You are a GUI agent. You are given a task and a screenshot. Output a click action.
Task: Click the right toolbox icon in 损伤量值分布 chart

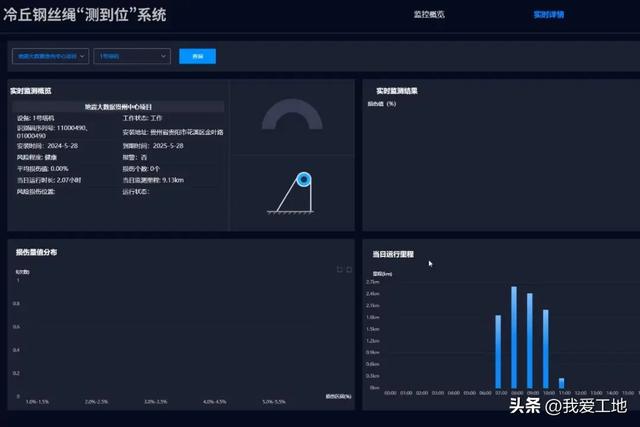pos(349,269)
